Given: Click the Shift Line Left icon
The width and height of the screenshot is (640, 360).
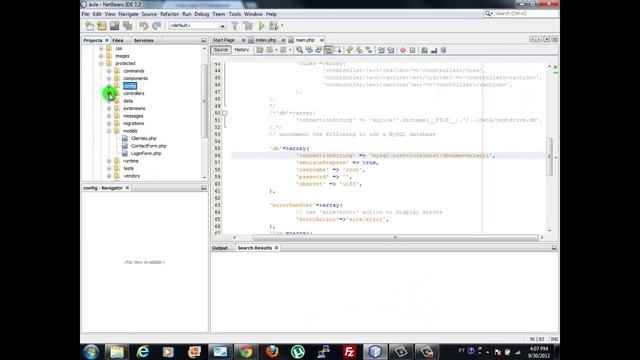Looking at the screenshot, I should [x=381, y=50].
